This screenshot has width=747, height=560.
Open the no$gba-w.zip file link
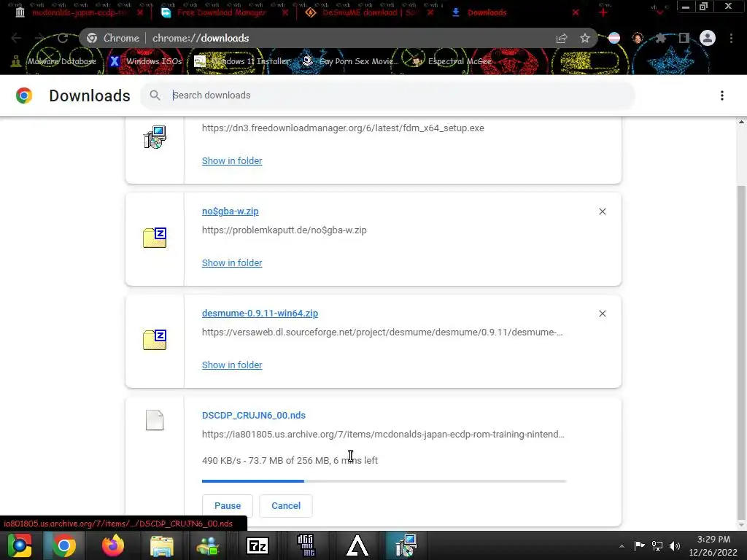coord(230,211)
